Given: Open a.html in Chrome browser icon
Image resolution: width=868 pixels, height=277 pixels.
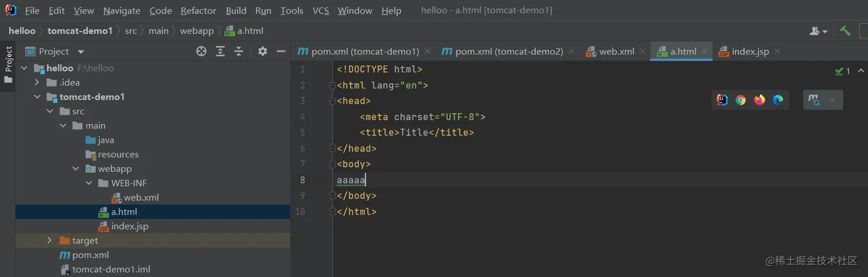Looking at the screenshot, I should 741,100.
